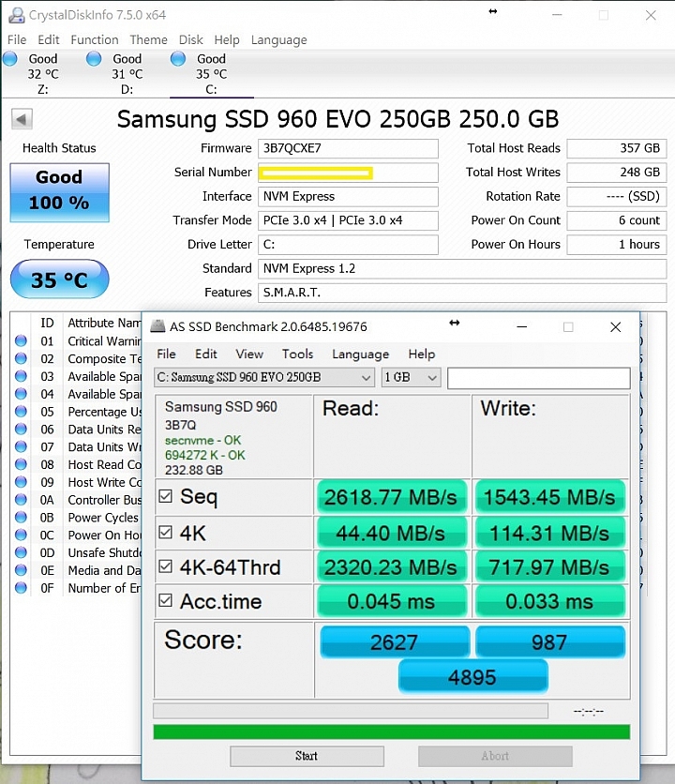This screenshot has height=784, width=675.
Task: Click the status dot for attribute 05 Percentage Used
Action: click(x=21, y=412)
